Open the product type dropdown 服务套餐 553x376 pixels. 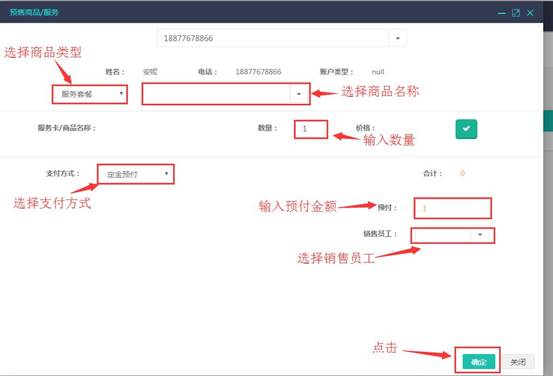[x=90, y=94]
